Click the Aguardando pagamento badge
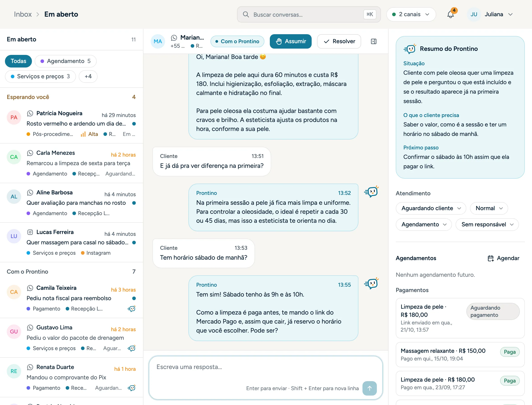The height and width of the screenshot is (405, 532). [493, 311]
